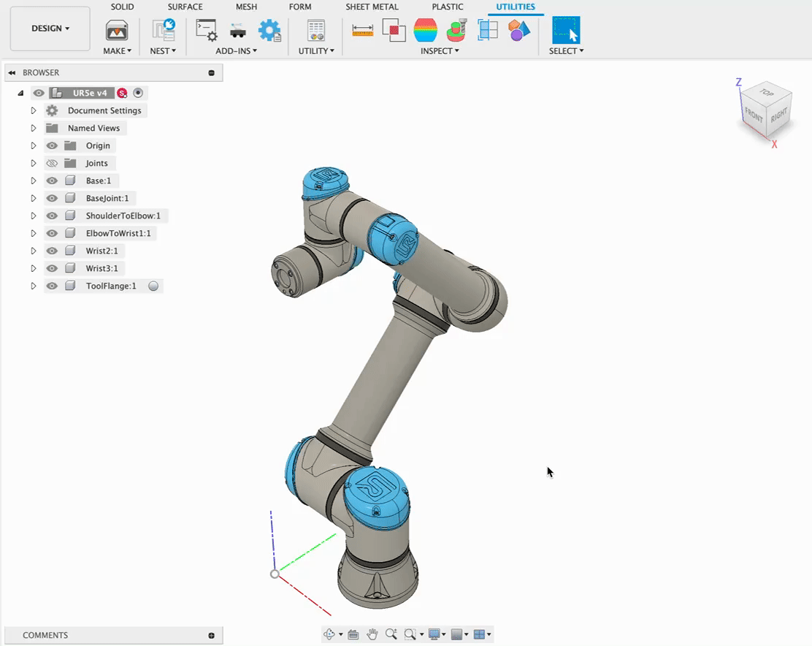812x646 pixels.
Task: Show the hidden Joints folder
Action: 52,163
